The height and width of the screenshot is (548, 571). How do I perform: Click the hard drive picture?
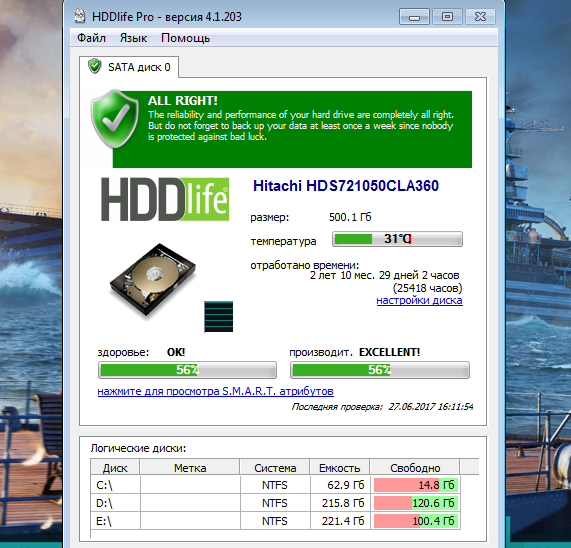(153, 280)
